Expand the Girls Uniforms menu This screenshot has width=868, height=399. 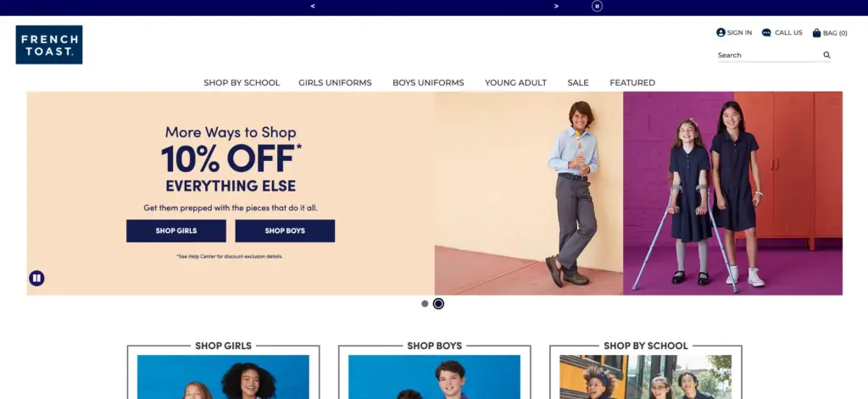pyautogui.click(x=335, y=82)
